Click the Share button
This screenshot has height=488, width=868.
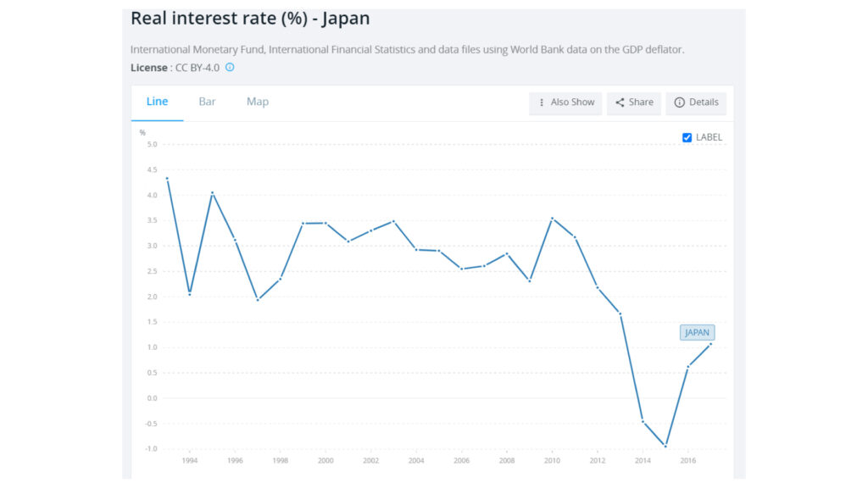pyautogui.click(x=634, y=103)
